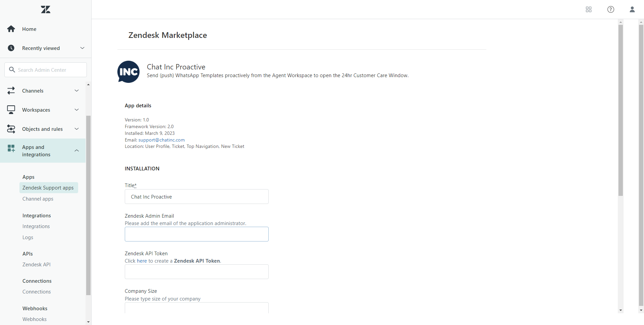
Task: Open the user profile icon
Action: pos(632,9)
